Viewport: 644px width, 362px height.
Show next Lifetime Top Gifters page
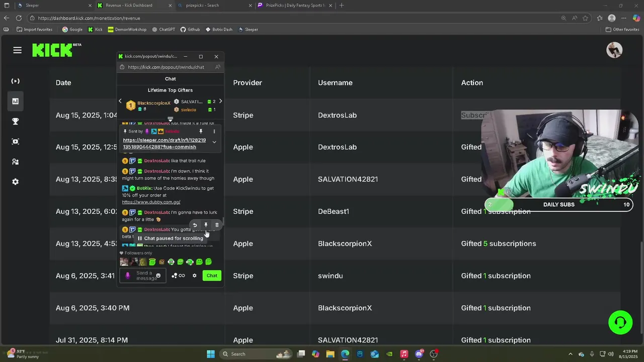[x=220, y=101]
